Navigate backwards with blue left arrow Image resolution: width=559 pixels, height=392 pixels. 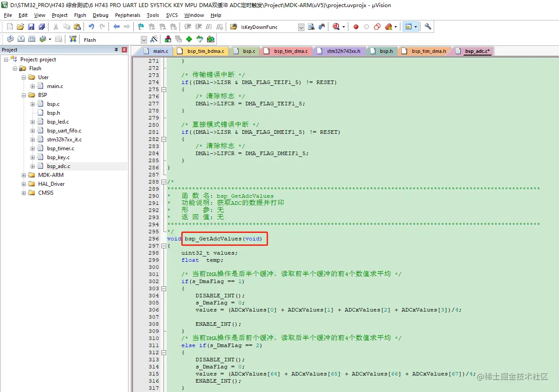tap(116, 27)
